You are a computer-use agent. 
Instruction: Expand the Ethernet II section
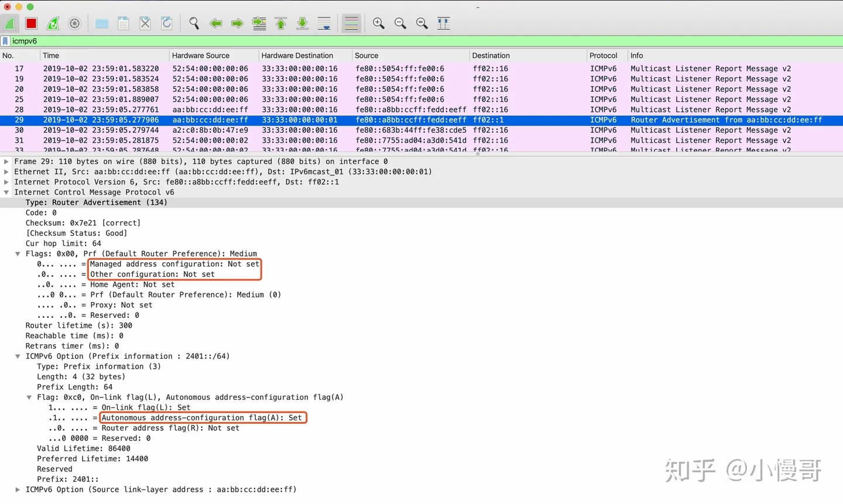[x=6, y=172]
